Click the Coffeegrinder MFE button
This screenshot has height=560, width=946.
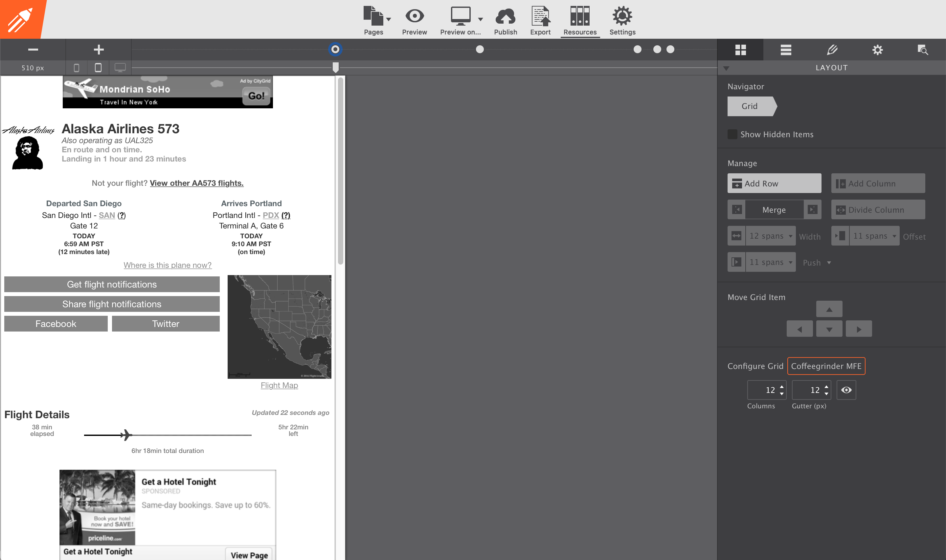[826, 366]
